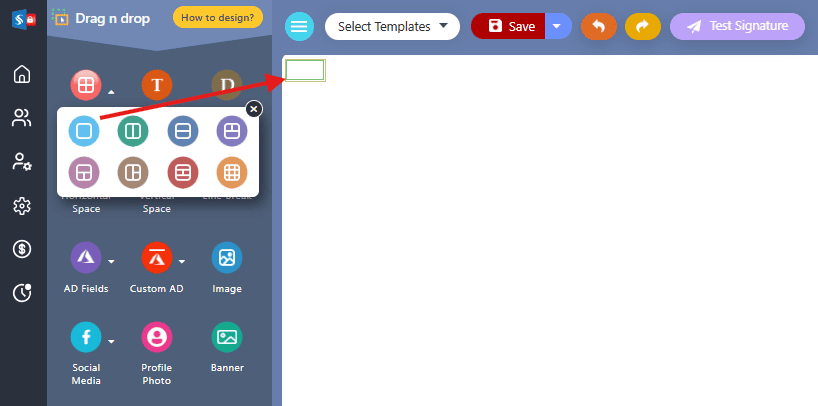The image size is (818, 406).
Task: Expand the Custom AD dropdown arrow
Action: pos(182,261)
